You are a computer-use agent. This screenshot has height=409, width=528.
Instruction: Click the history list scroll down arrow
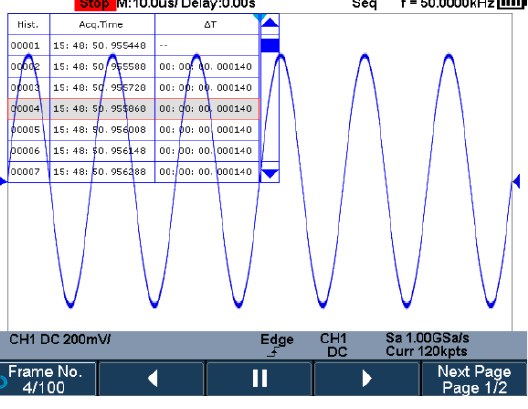270,173
